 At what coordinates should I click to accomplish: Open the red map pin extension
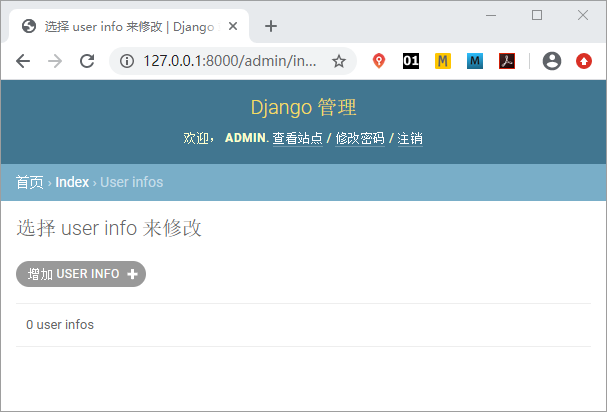coord(379,61)
